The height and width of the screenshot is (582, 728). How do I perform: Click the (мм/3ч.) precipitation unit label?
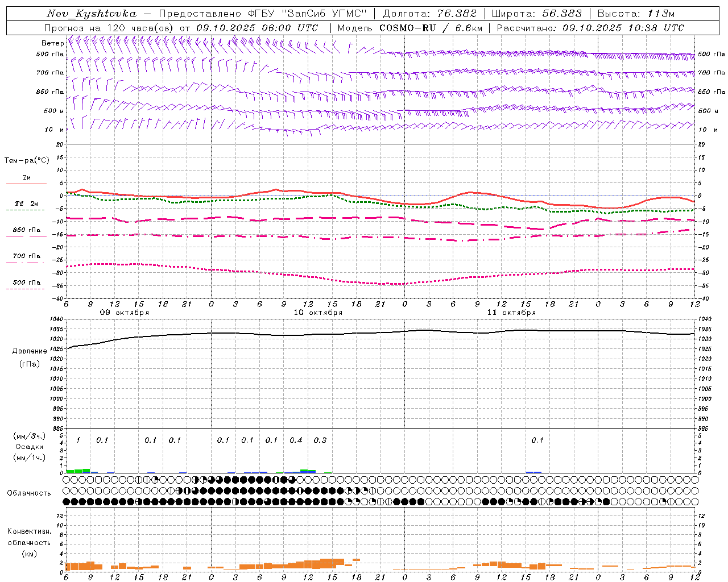click(x=30, y=436)
